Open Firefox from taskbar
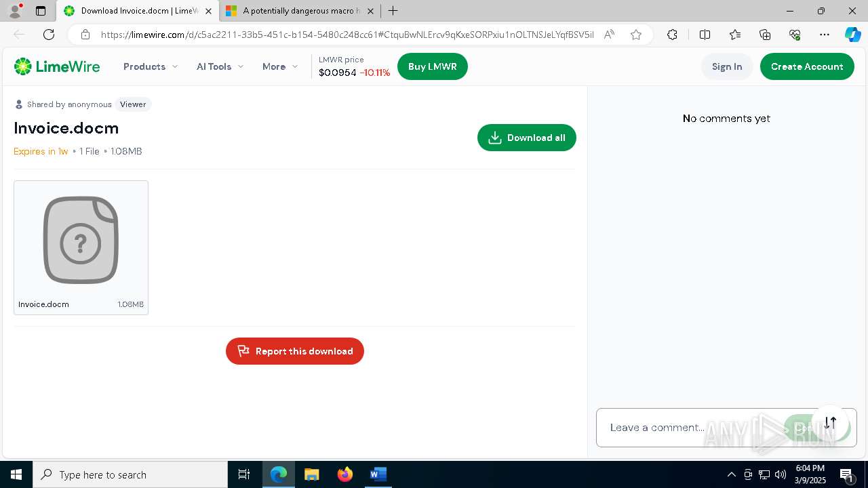The width and height of the screenshot is (868, 488). click(x=345, y=474)
